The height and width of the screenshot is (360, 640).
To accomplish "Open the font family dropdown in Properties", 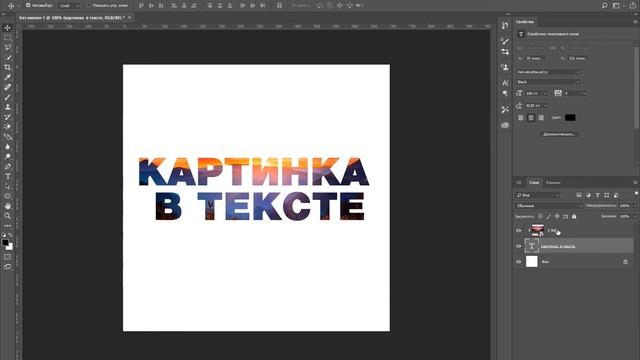I will pyautogui.click(x=548, y=72).
